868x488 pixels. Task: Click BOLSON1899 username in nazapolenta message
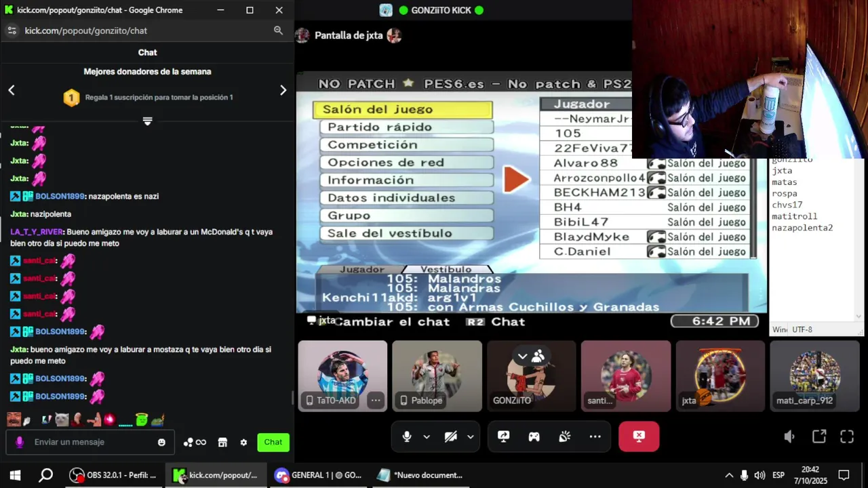coord(60,197)
